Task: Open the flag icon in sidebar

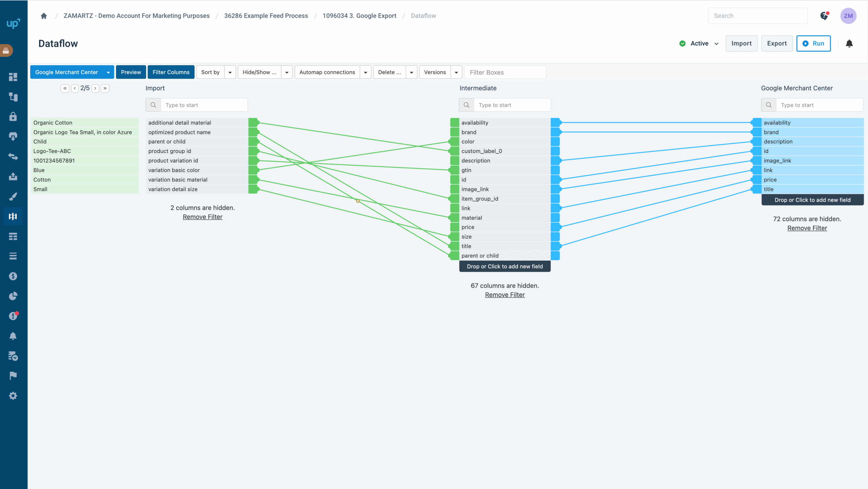Action: 13,376
